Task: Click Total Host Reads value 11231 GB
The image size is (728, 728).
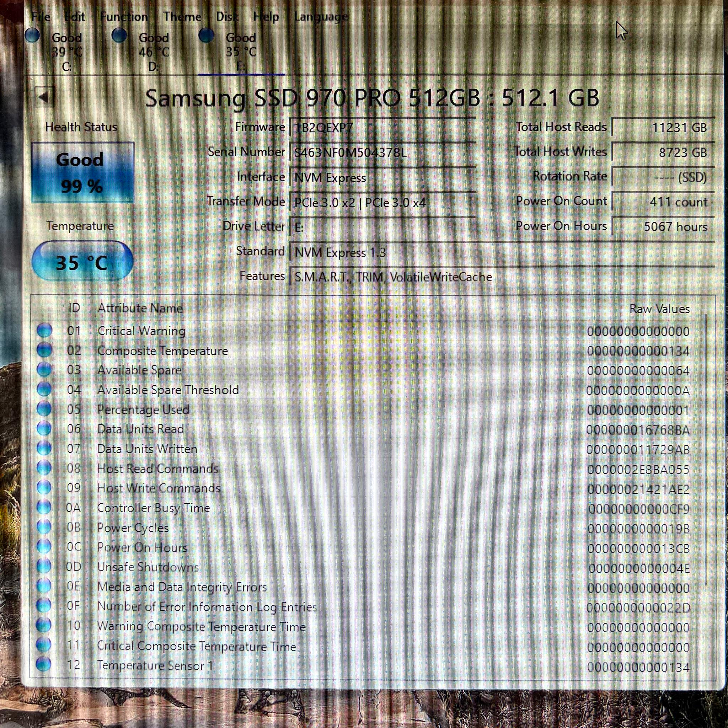Action: click(x=663, y=127)
